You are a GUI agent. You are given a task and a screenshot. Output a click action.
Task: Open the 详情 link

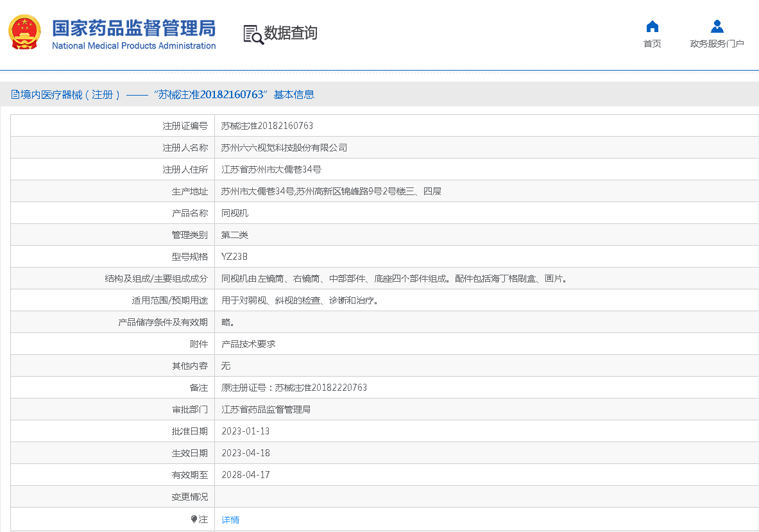(x=230, y=520)
